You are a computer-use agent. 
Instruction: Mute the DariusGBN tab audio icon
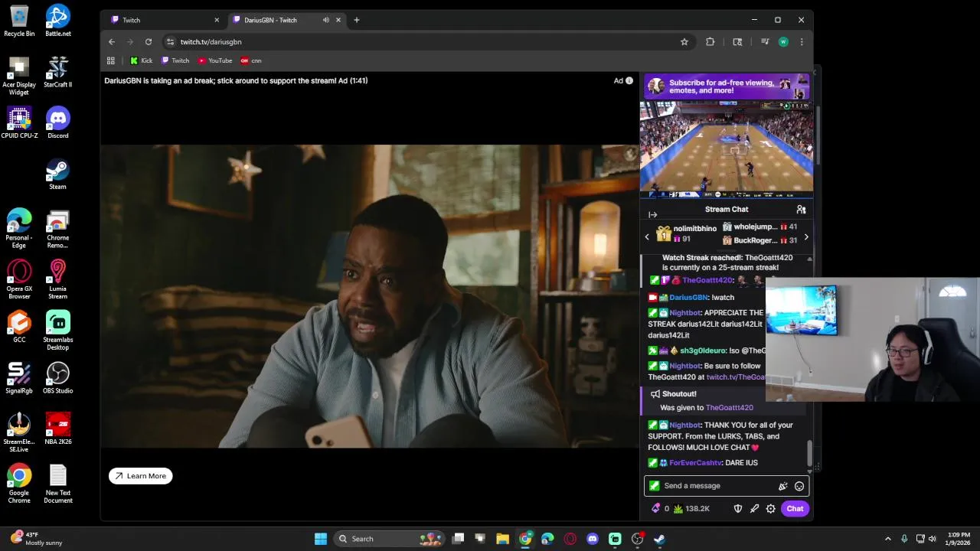tap(326, 20)
